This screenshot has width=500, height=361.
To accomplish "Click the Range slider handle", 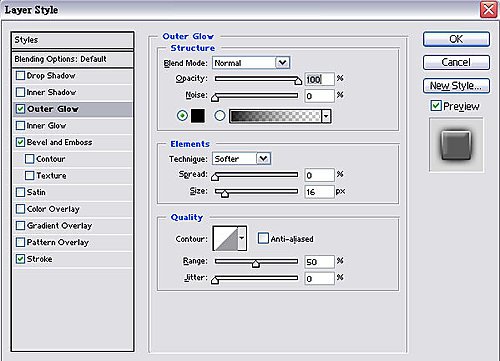I will coord(256,264).
